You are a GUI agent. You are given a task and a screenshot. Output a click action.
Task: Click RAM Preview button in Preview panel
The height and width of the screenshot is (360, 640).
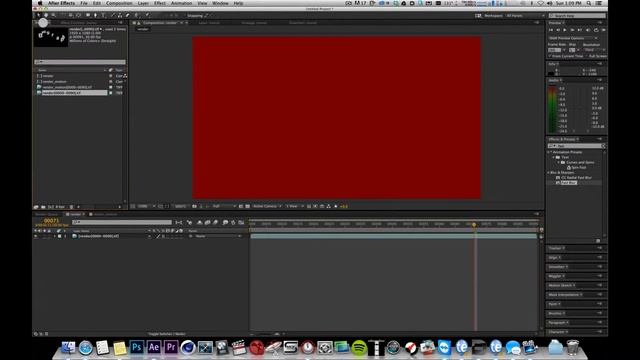(604, 30)
